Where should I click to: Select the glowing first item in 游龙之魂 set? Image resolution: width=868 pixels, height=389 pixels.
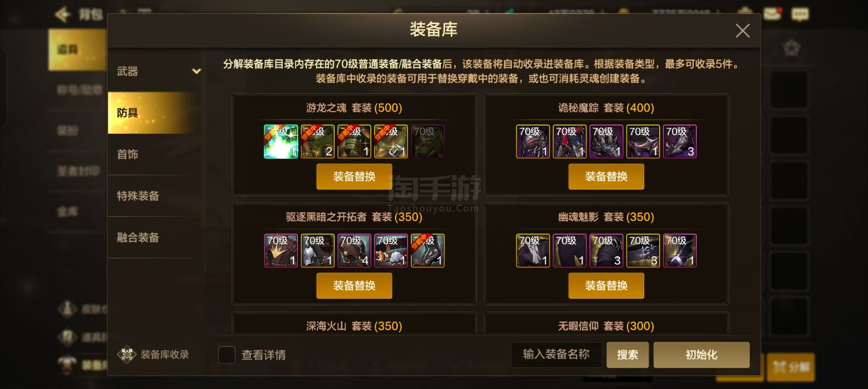281,142
